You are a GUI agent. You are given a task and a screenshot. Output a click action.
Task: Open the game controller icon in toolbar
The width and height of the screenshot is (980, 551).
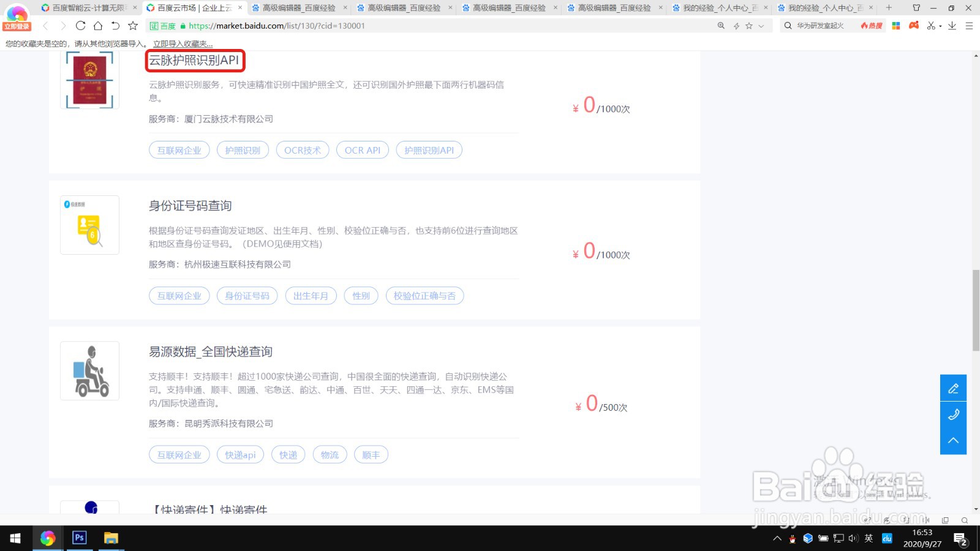[914, 26]
